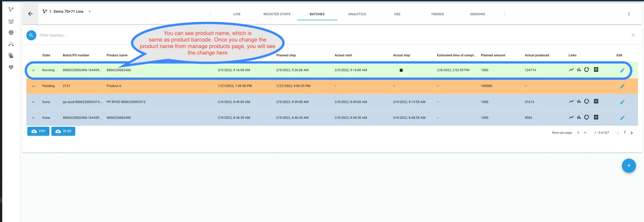
Task: Click the Filter batches input field
Action: [x=333, y=35]
